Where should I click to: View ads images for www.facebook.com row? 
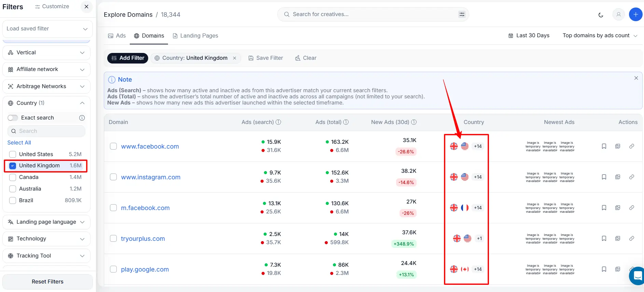click(618, 147)
